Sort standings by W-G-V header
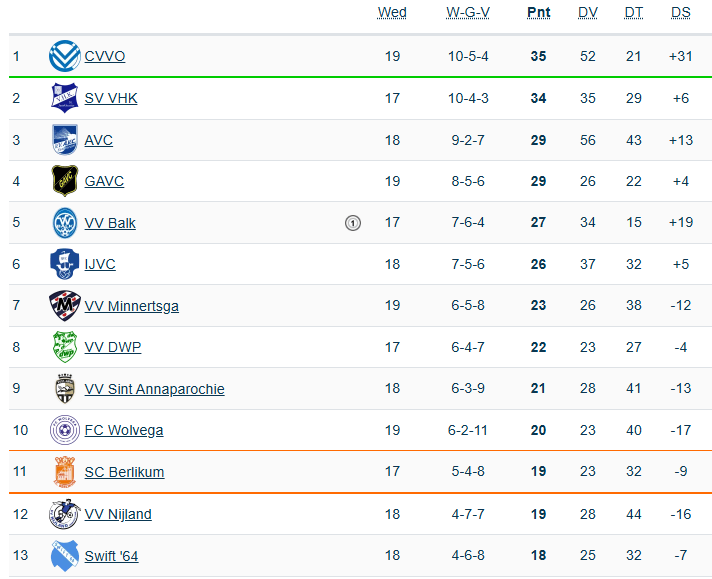 coord(468,13)
